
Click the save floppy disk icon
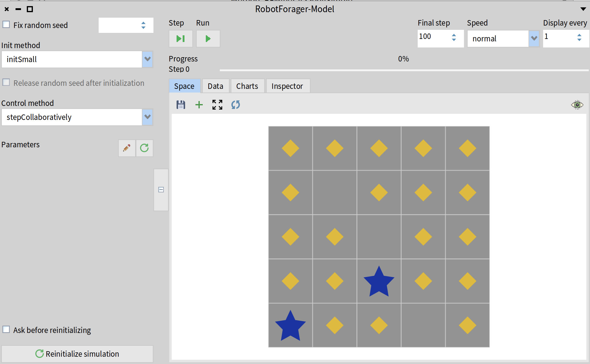pyautogui.click(x=181, y=105)
